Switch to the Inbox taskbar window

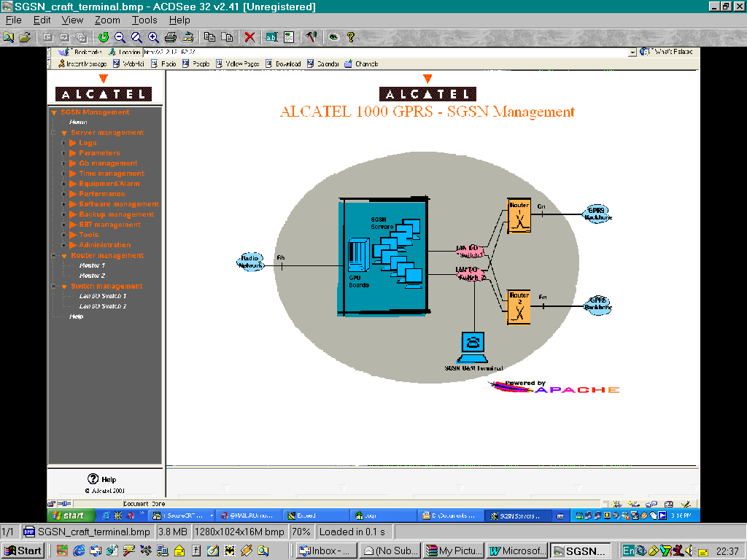click(x=328, y=551)
